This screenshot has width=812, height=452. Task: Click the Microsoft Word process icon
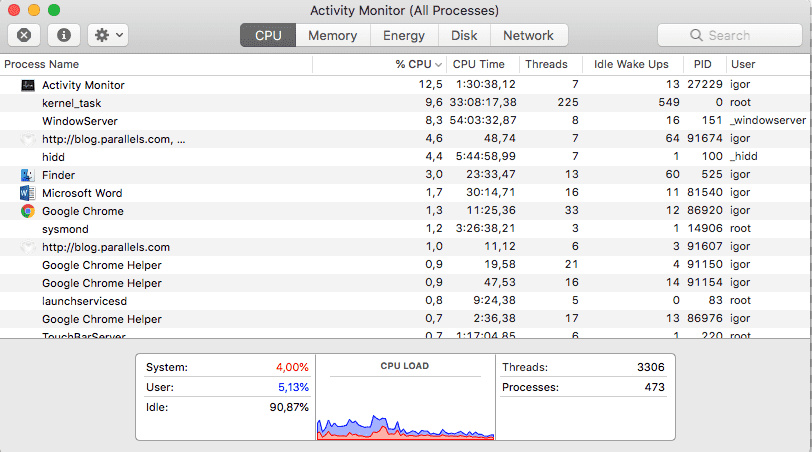pyautogui.click(x=27, y=193)
